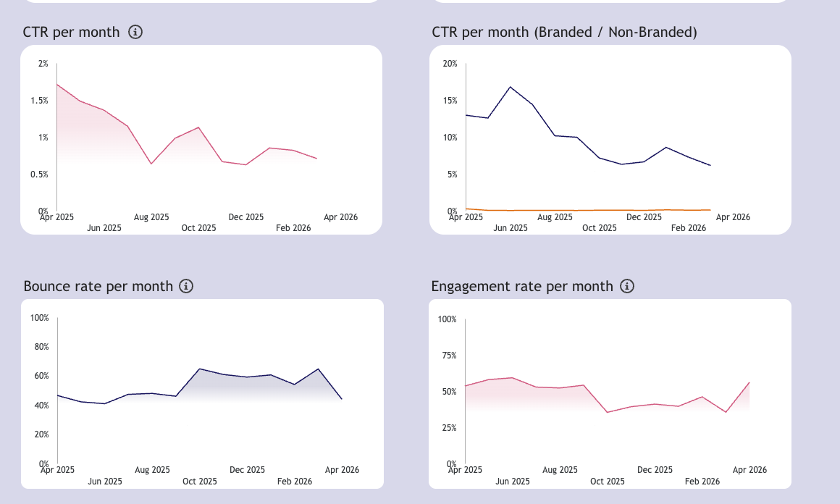Click the CTR per month chart title
This screenshot has height=504, width=840.
(70, 32)
